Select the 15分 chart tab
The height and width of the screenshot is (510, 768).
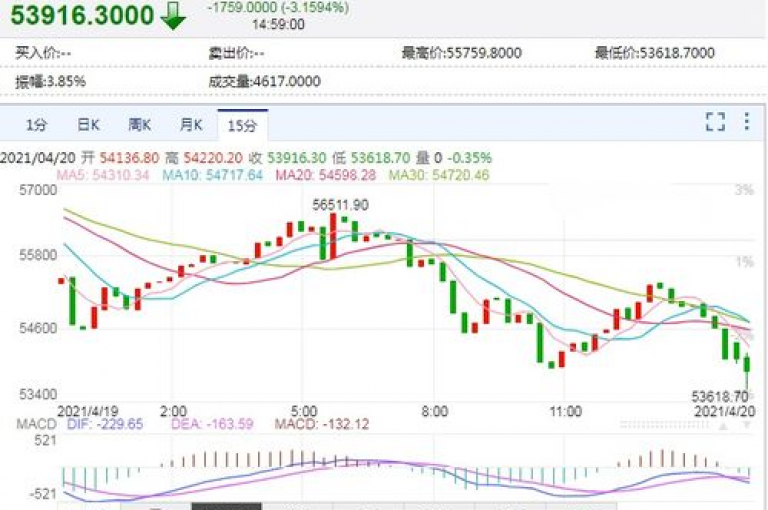(x=242, y=126)
